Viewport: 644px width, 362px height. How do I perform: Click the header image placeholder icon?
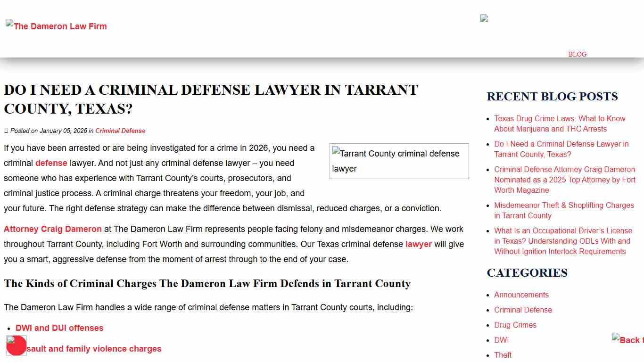pos(484,18)
